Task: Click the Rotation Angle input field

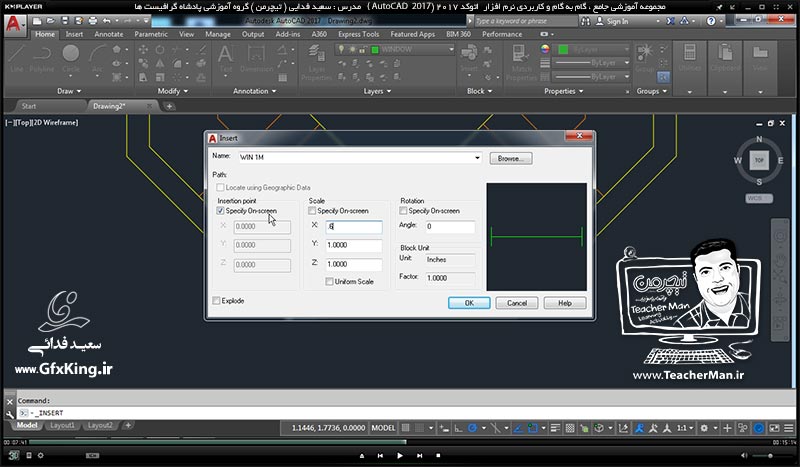Action: [449, 227]
